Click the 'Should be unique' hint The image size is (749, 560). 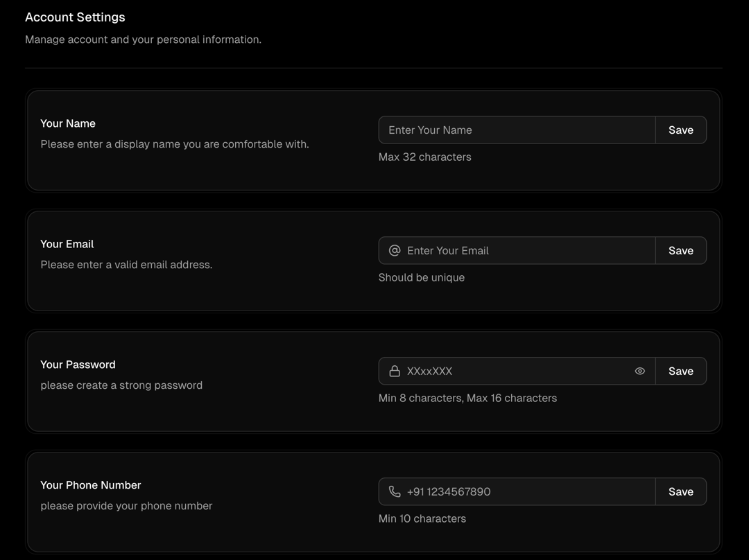[x=422, y=277]
